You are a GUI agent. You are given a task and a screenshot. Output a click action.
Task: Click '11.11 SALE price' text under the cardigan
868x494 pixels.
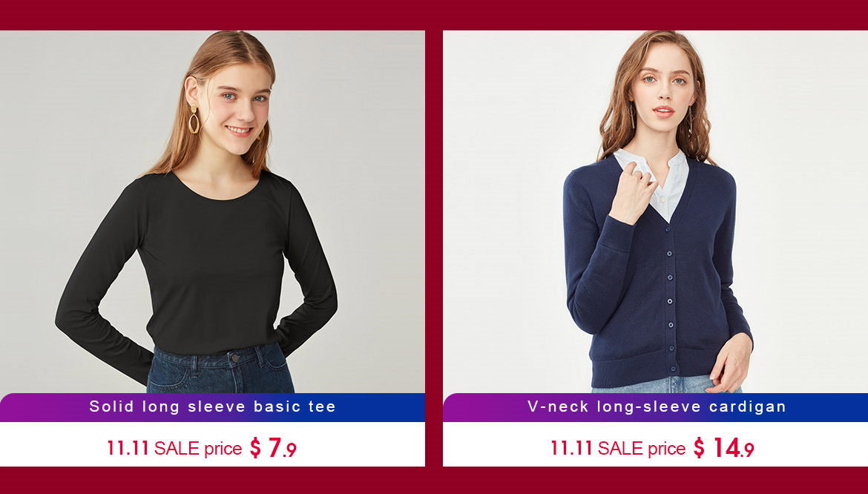(618, 448)
